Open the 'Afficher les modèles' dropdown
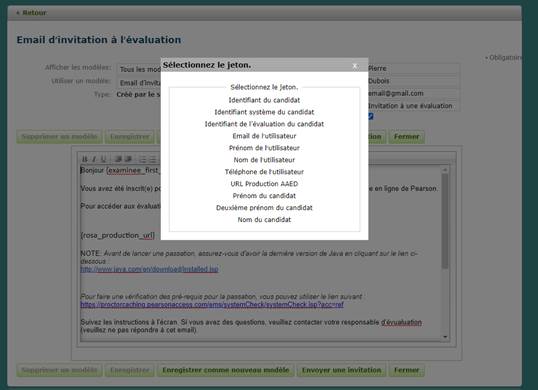This screenshot has width=538, height=390. pyautogui.click(x=139, y=69)
